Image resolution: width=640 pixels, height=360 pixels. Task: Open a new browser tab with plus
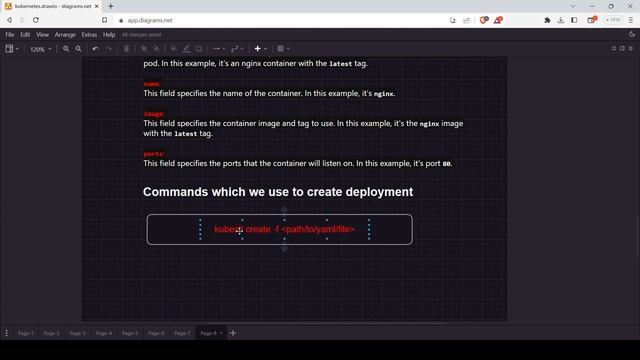coord(111,6)
